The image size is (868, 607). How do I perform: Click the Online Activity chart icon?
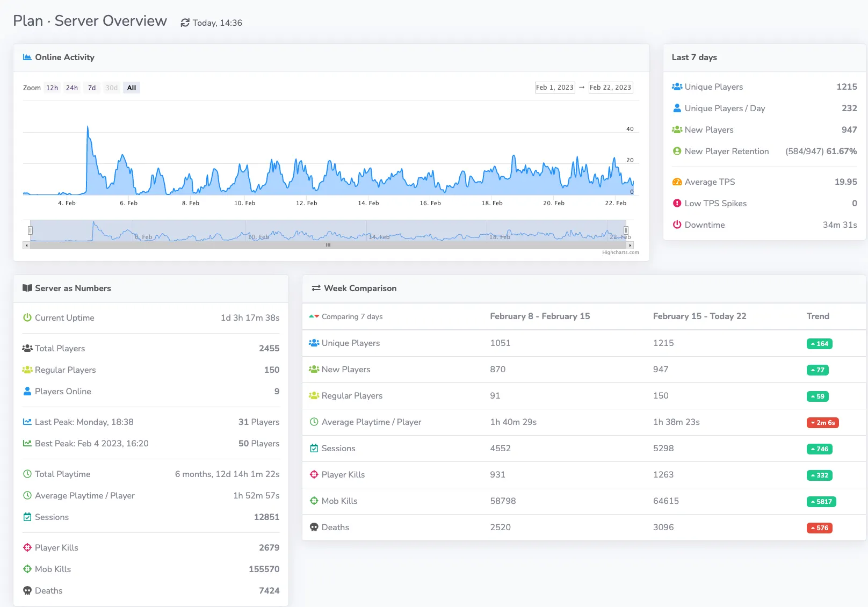27,57
